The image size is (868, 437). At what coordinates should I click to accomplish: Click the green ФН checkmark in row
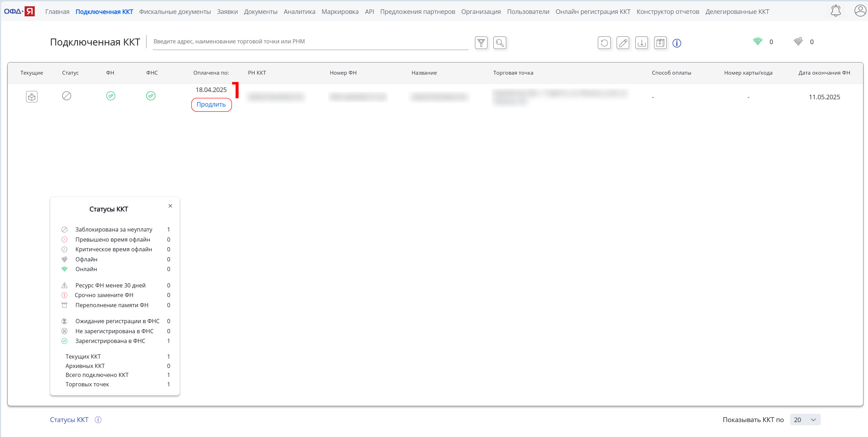click(x=111, y=96)
